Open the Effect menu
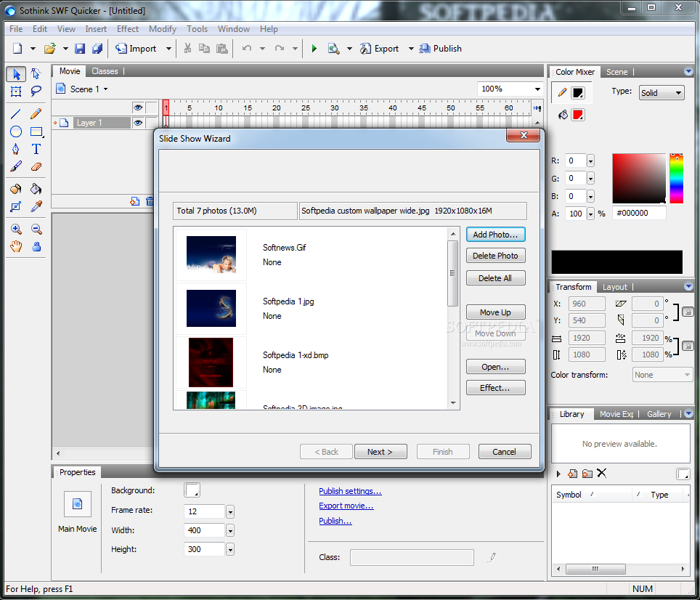 click(x=128, y=28)
